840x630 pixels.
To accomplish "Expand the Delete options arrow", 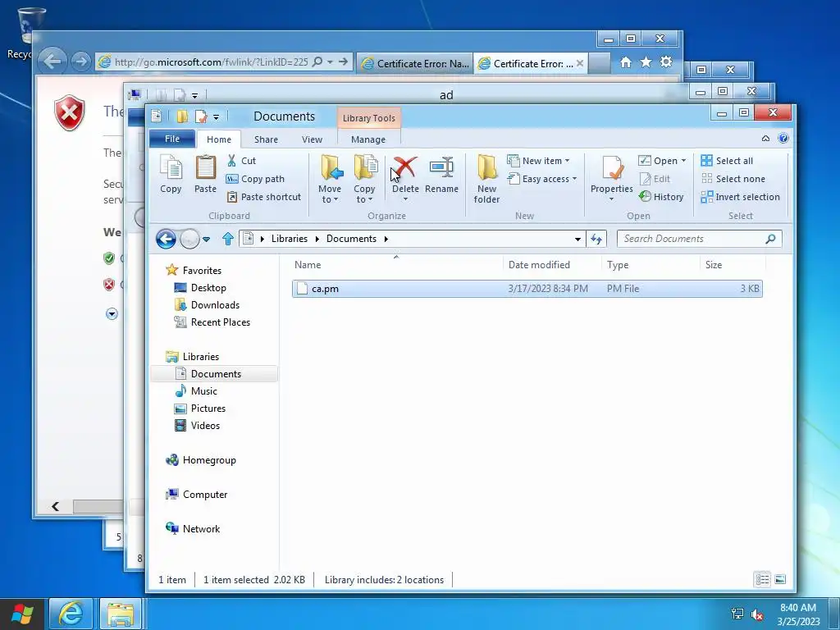I will click(405, 199).
